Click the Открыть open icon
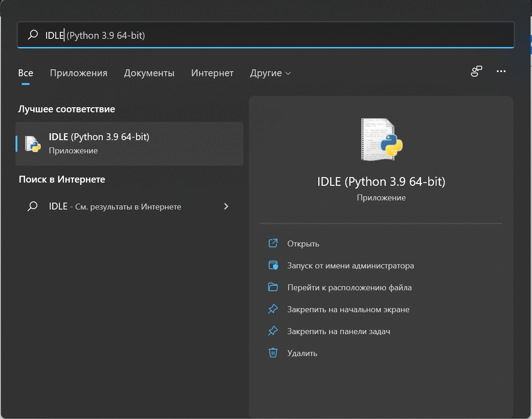 (x=273, y=243)
